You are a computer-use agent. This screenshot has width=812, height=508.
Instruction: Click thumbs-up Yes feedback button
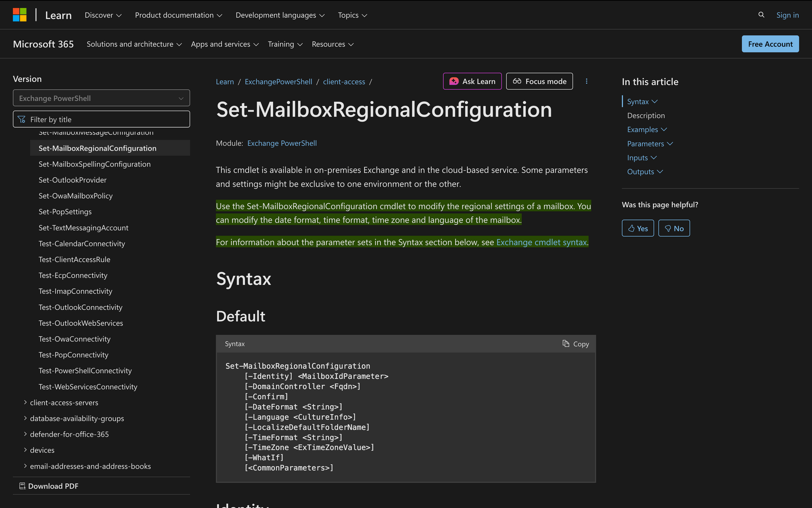click(637, 228)
